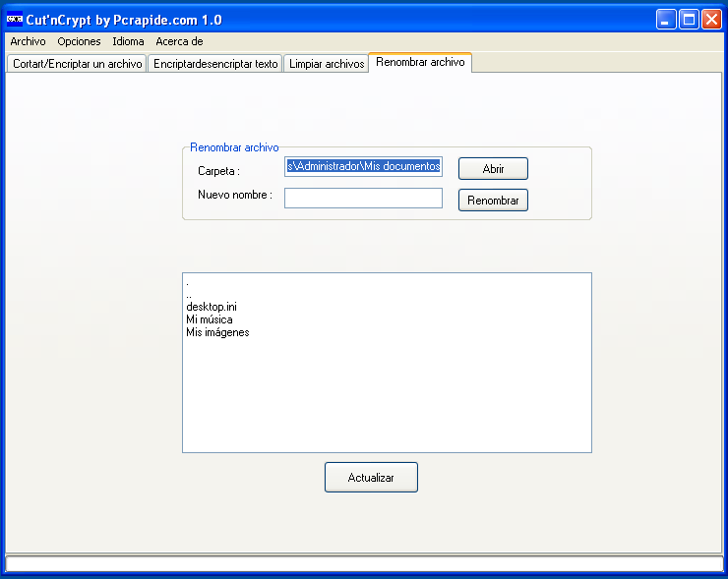Switch to Limpiar archivos tab
The height and width of the screenshot is (579, 728).
click(x=327, y=64)
